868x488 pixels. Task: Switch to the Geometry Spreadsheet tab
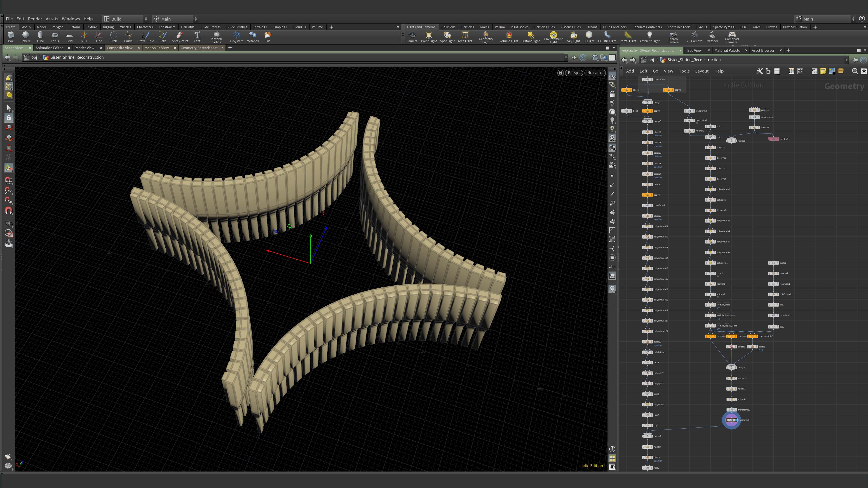click(199, 48)
